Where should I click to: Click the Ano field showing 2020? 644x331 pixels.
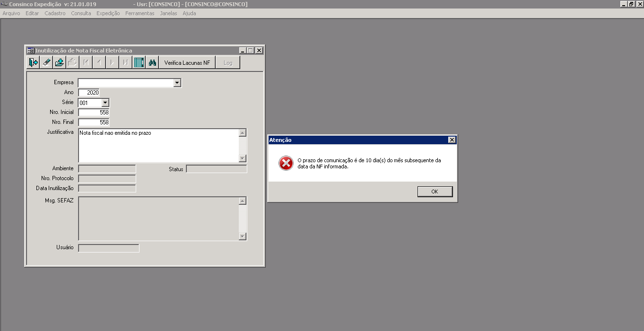point(89,93)
